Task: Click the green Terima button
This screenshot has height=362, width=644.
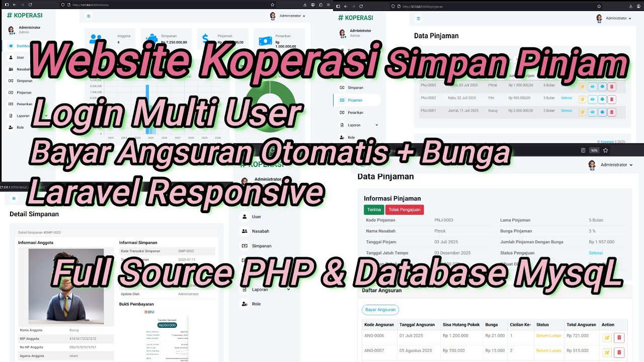Action: tap(374, 210)
